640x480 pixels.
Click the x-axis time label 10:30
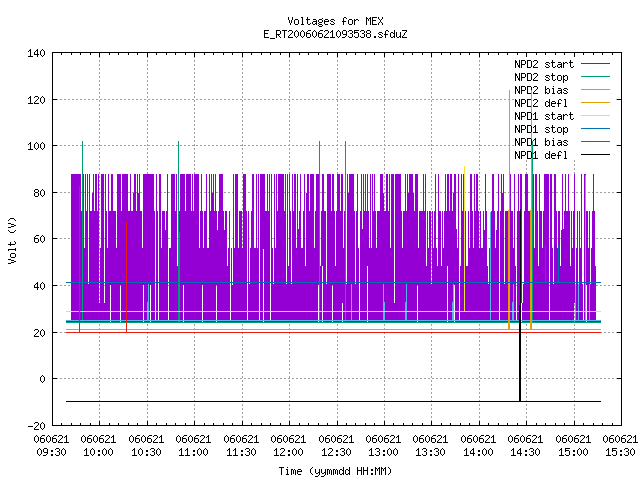point(146,453)
